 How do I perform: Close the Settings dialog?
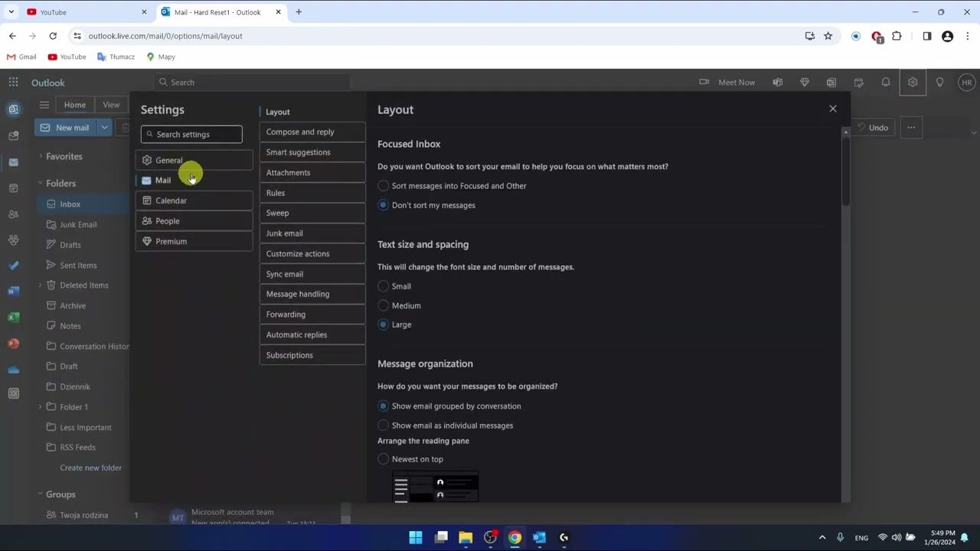pyautogui.click(x=833, y=109)
